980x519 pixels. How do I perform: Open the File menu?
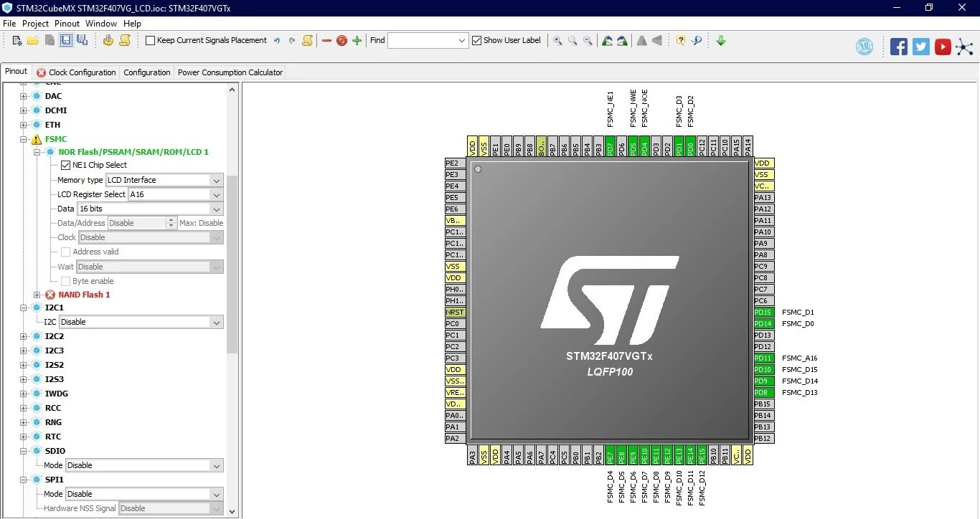[x=9, y=24]
